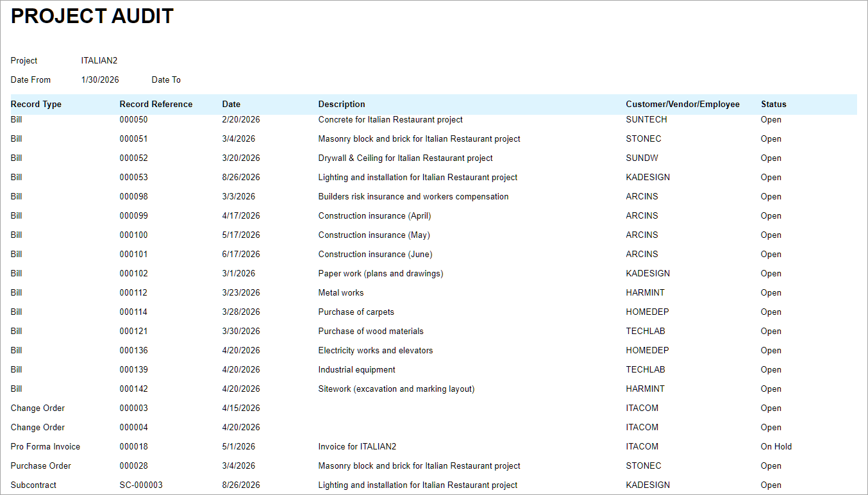Click change order reference 000004
This screenshot has width=868, height=495.
(x=133, y=427)
